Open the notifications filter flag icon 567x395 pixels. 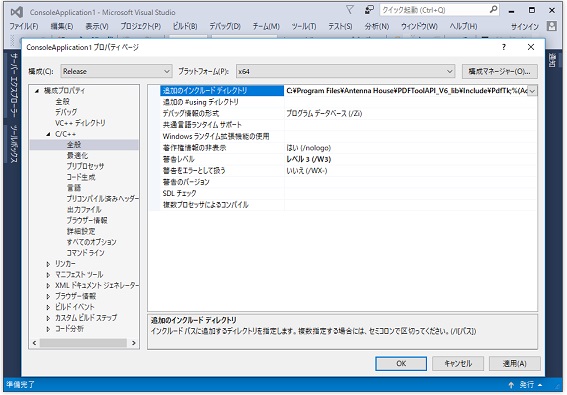350,10
